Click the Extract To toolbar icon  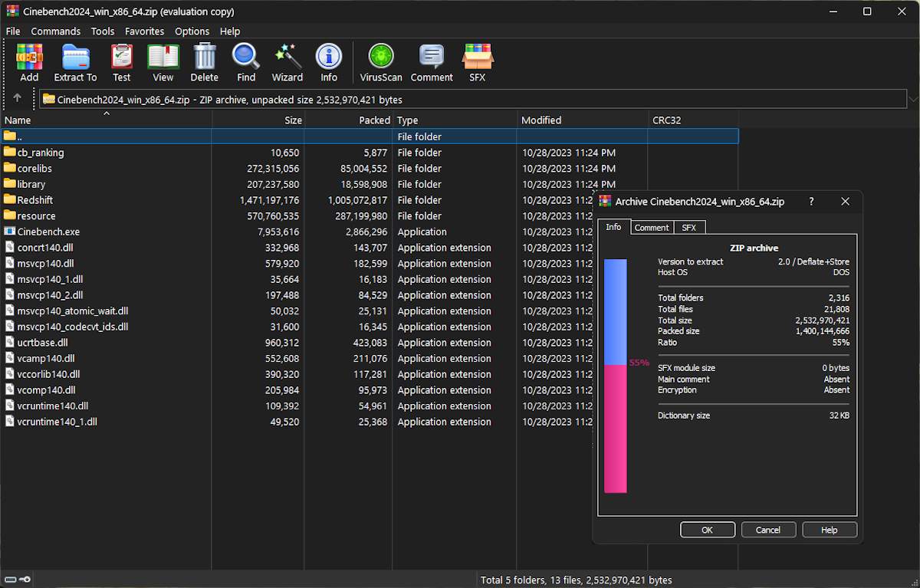click(75, 63)
